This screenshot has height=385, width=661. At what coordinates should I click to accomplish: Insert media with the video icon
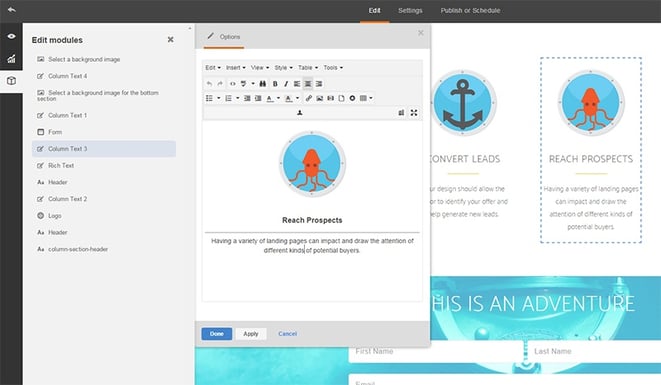pyautogui.click(x=330, y=98)
